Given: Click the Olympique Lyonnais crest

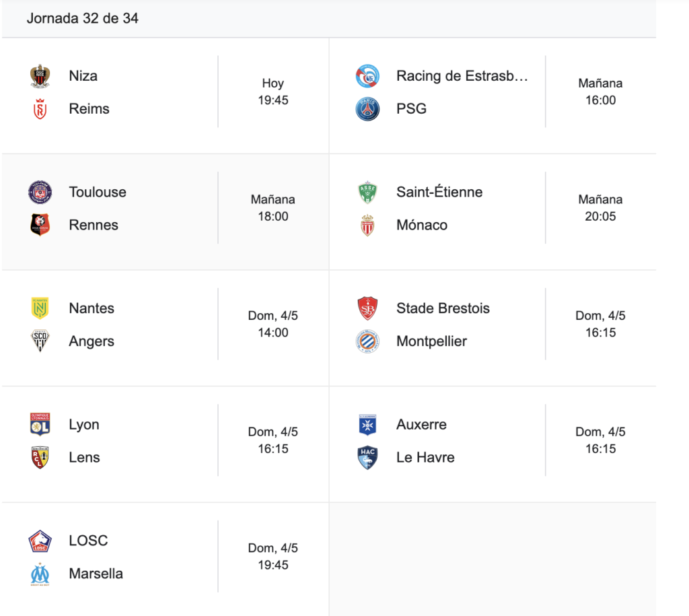Looking at the screenshot, I should (x=40, y=424).
